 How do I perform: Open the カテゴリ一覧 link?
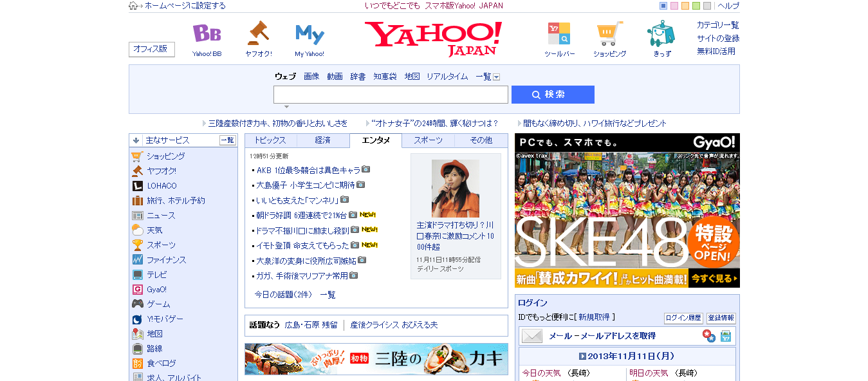click(718, 25)
